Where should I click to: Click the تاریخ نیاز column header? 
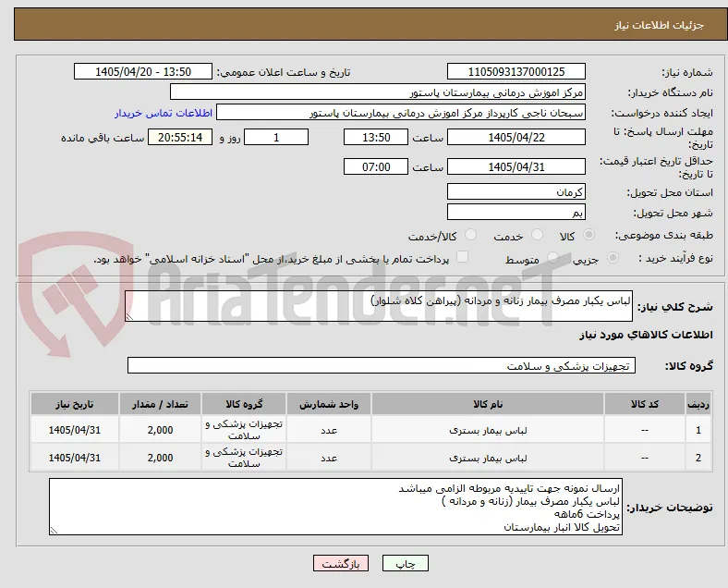click(x=75, y=404)
